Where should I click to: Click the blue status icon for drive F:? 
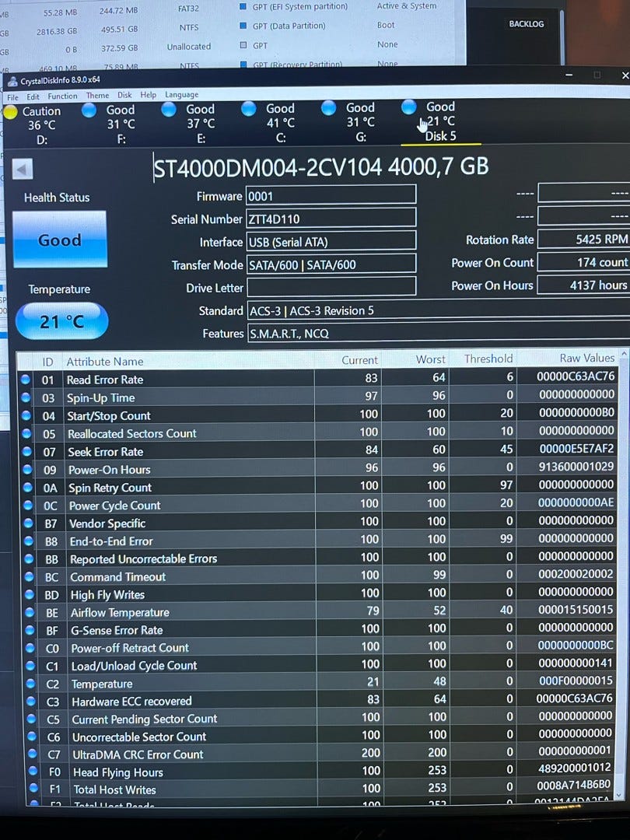89,110
